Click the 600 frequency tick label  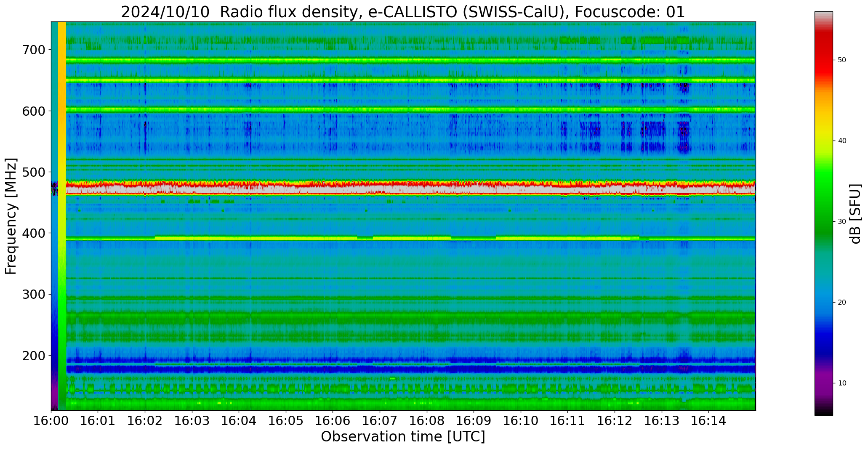[34, 111]
